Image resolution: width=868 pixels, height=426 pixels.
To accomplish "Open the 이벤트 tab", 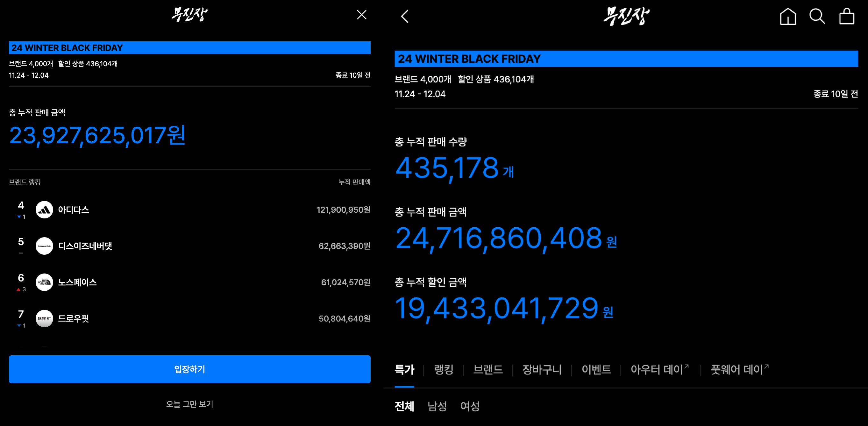I will pyautogui.click(x=596, y=370).
